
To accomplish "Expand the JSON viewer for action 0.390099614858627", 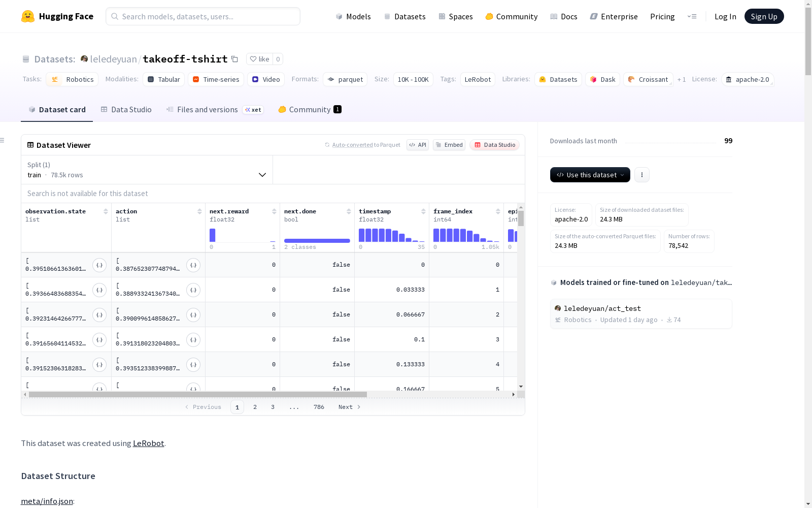I will [x=193, y=315].
